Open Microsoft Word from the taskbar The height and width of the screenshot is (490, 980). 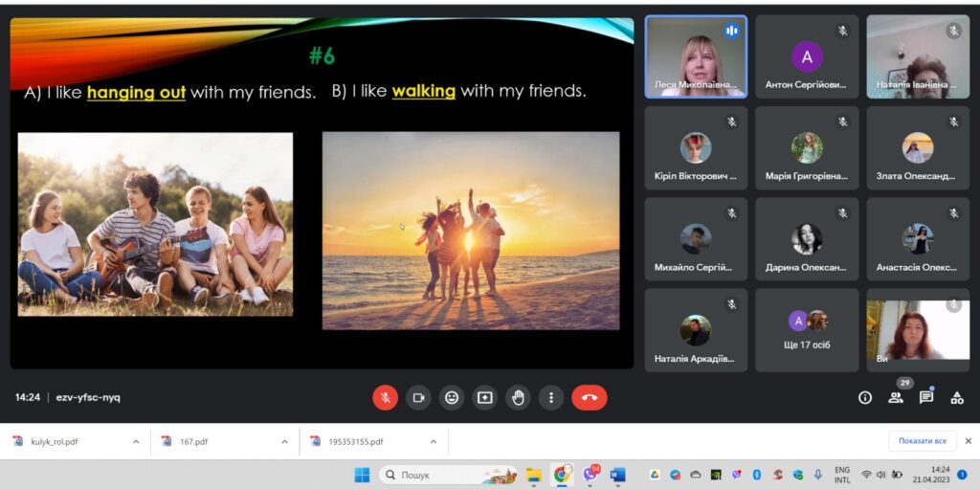click(x=617, y=475)
